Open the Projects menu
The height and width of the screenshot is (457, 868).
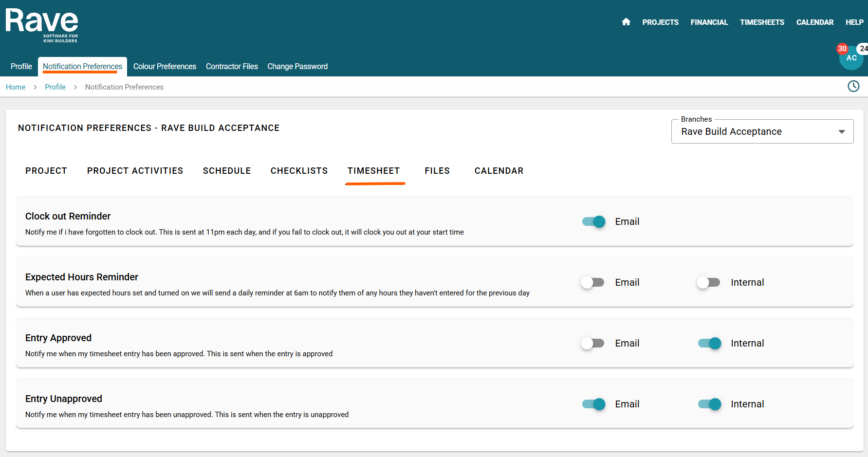(x=660, y=22)
